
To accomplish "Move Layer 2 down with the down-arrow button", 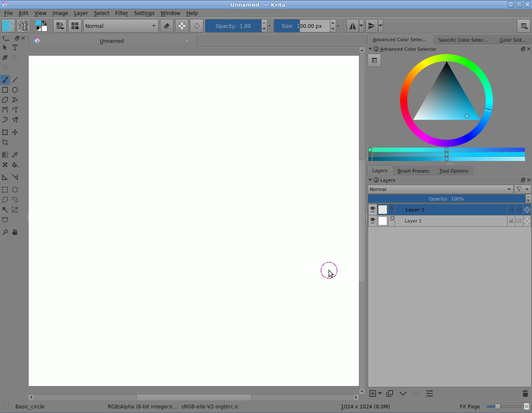I will 403,393.
